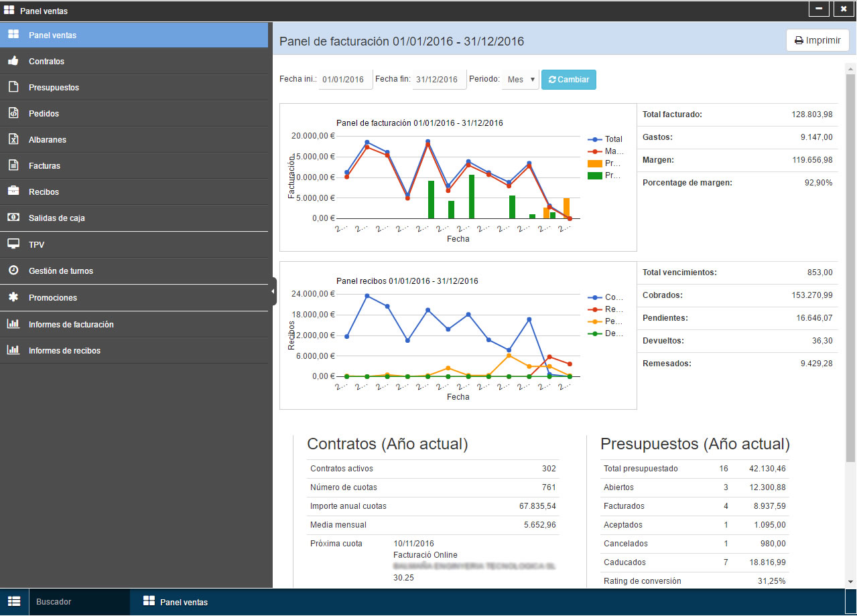Click the Pedidos code-file icon
The image size is (857, 616).
[13, 113]
